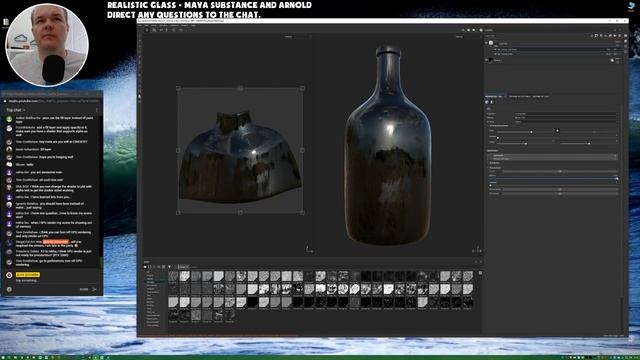Click the bottom-right transform handle in 2D view
Screen dimensions: 640x360
click(x=302, y=212)
